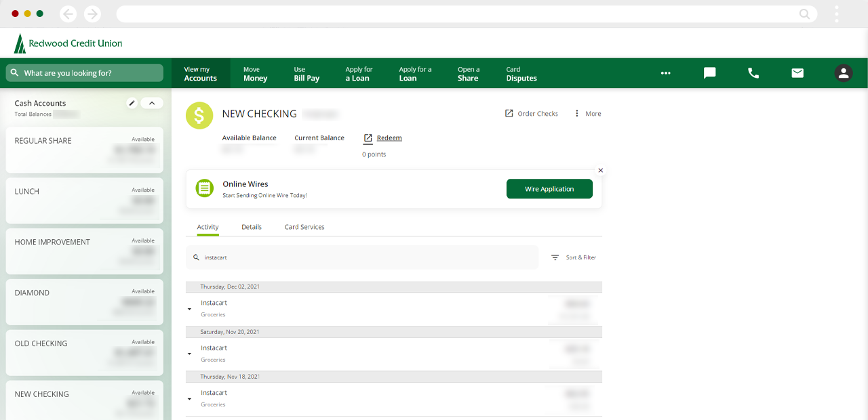The width and height of the screenshot is (868, 420).
Task: Click the Wire Application button
Action: 549,189
